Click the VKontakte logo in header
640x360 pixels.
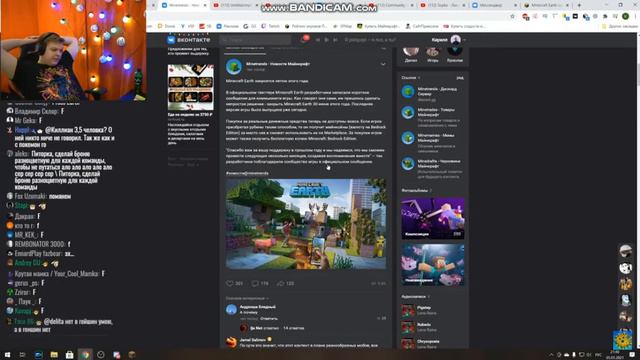(188, 40)
